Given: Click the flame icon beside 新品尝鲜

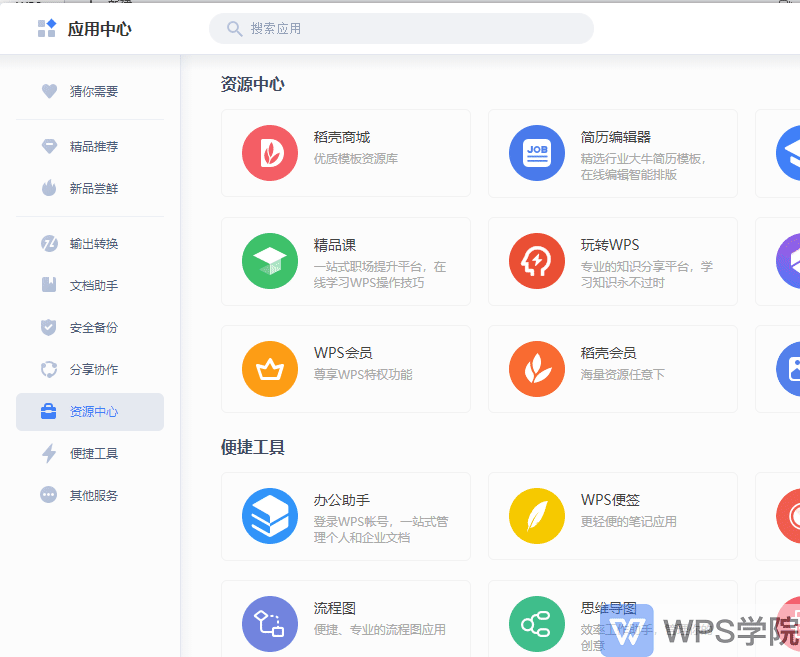Looking at the screenshot, I should click(x=49, y=188).
